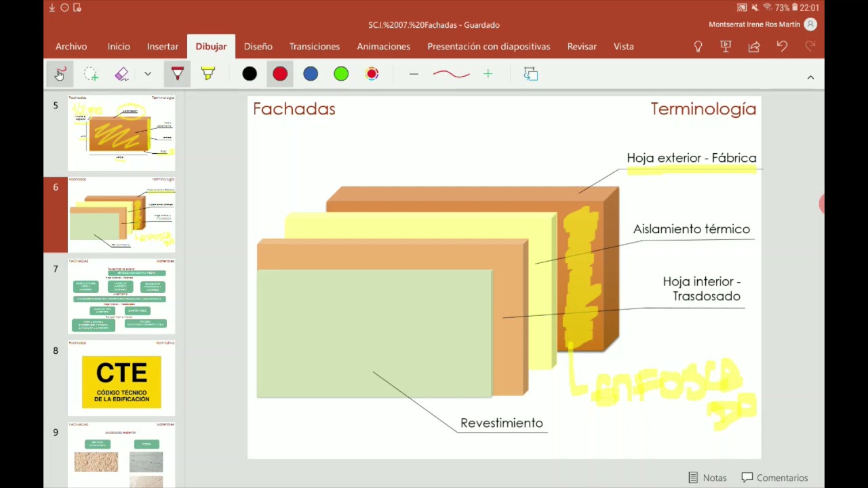The image size is (868, 488).
Task: Click the Fachadas slide title
Action: [294, 109]
